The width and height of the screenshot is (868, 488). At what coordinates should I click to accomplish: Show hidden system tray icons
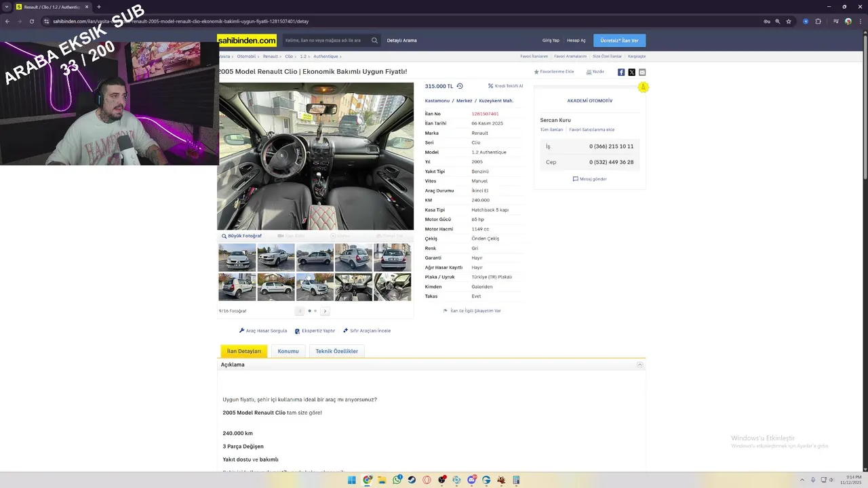coord(802,480)
